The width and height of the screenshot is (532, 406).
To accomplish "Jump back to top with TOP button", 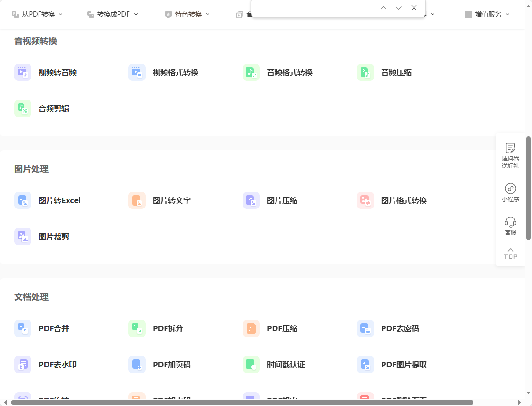I will tap(511, 254).
